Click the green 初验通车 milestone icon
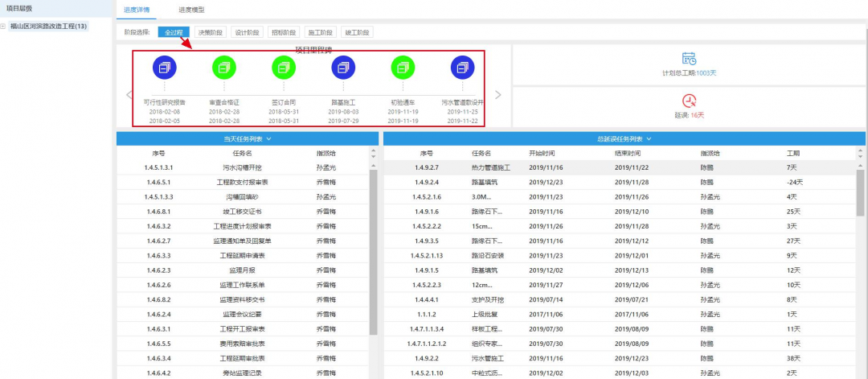This screenshot has width=868, height=379. (x=403, y=68)
